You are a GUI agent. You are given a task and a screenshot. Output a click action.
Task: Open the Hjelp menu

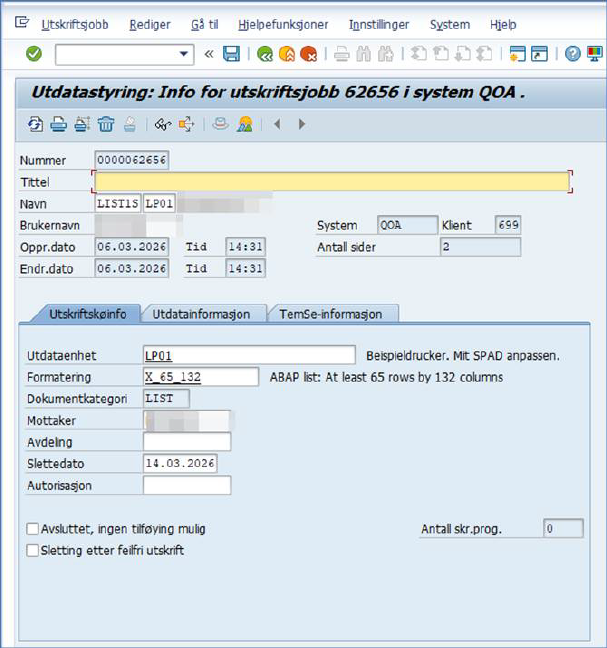503,25
